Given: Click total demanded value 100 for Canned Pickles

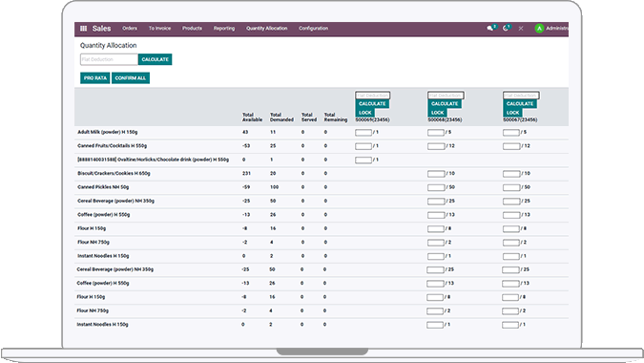Looking at the screenshot, I should pos(275,187).
